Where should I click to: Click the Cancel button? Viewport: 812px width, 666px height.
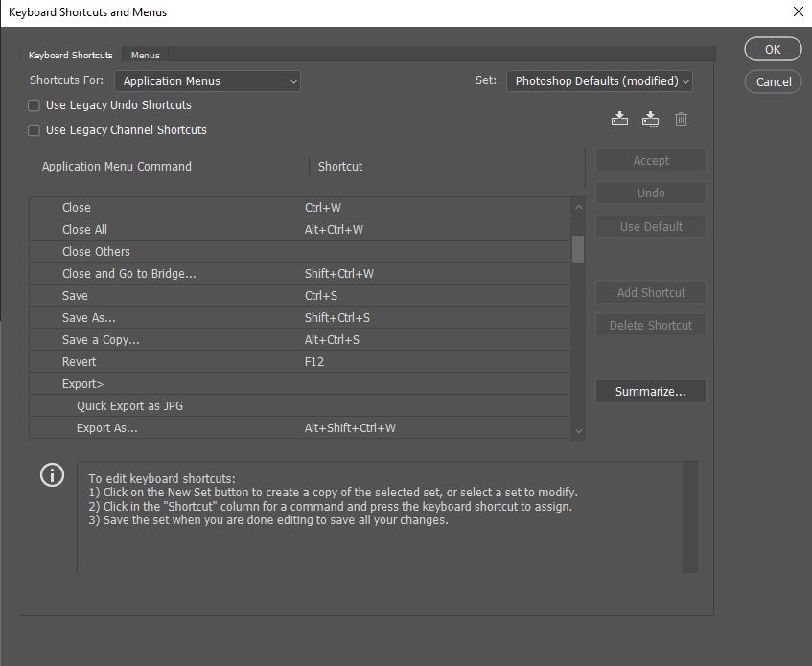point(773,81)
